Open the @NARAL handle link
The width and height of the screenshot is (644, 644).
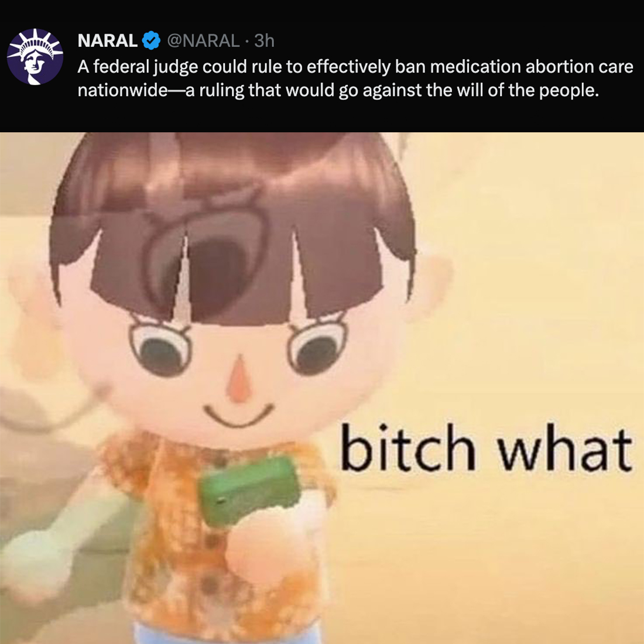[x=203, y=40]
